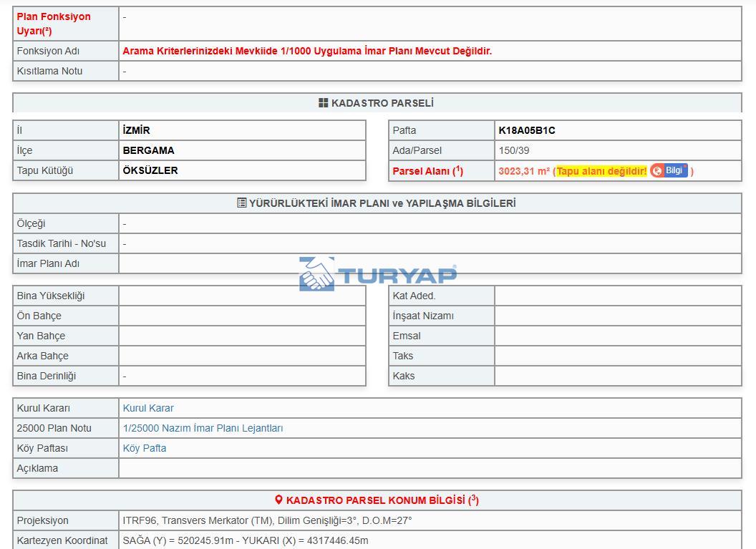Image resolution: width=756 pixels, height=549 pixels.
Task: Click the İl value İZMİR
Action: [136, 130]
